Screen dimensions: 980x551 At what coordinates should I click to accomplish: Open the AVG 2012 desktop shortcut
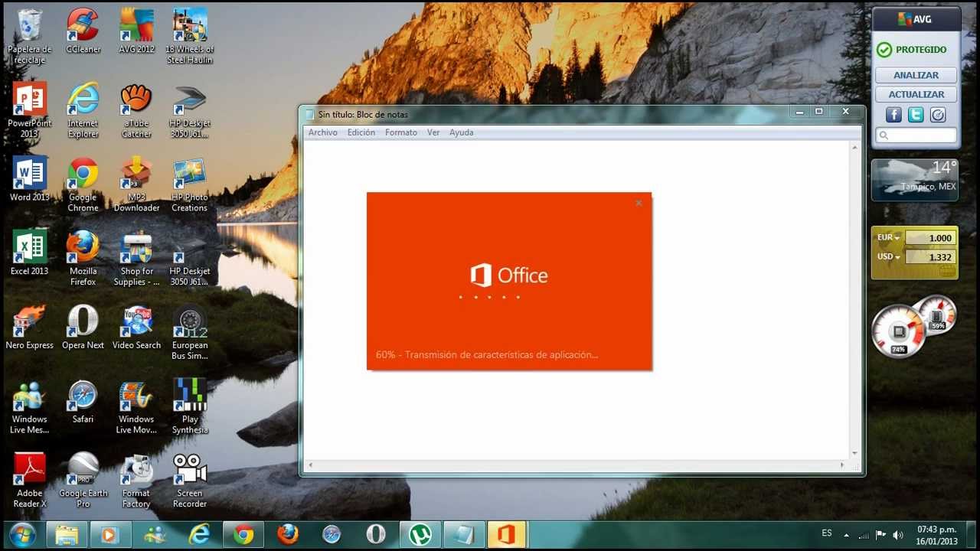[x=136, y=31]
